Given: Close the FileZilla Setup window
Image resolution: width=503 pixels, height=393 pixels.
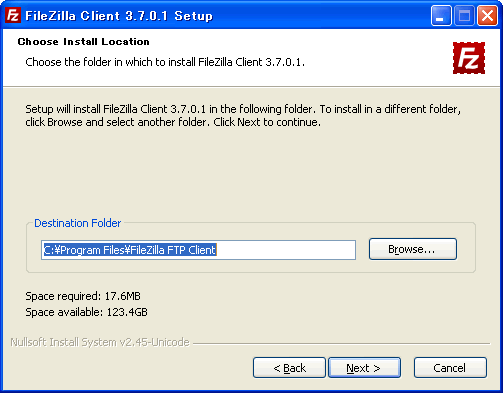Looking at the screenshot, I should (x=487, y=15).
